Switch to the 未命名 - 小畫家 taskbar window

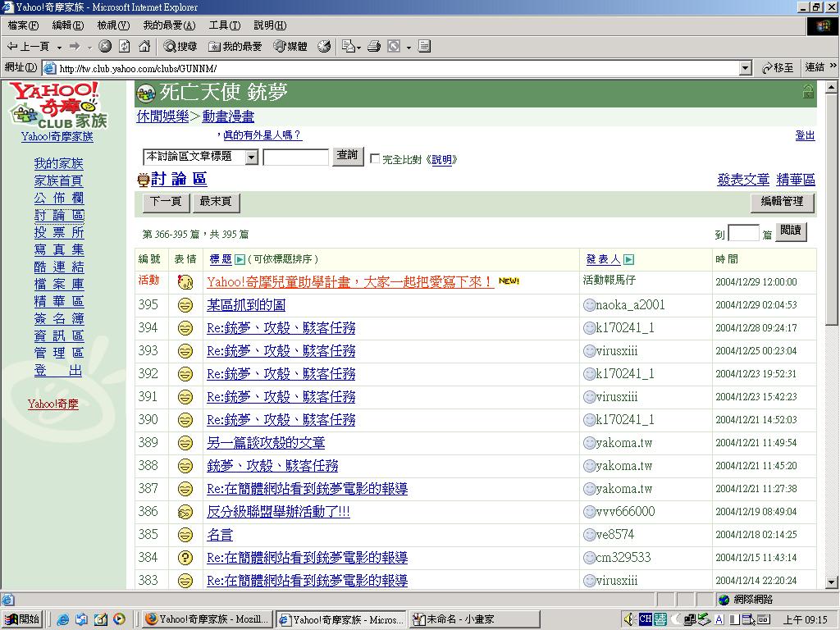click(x=474, y=619)
